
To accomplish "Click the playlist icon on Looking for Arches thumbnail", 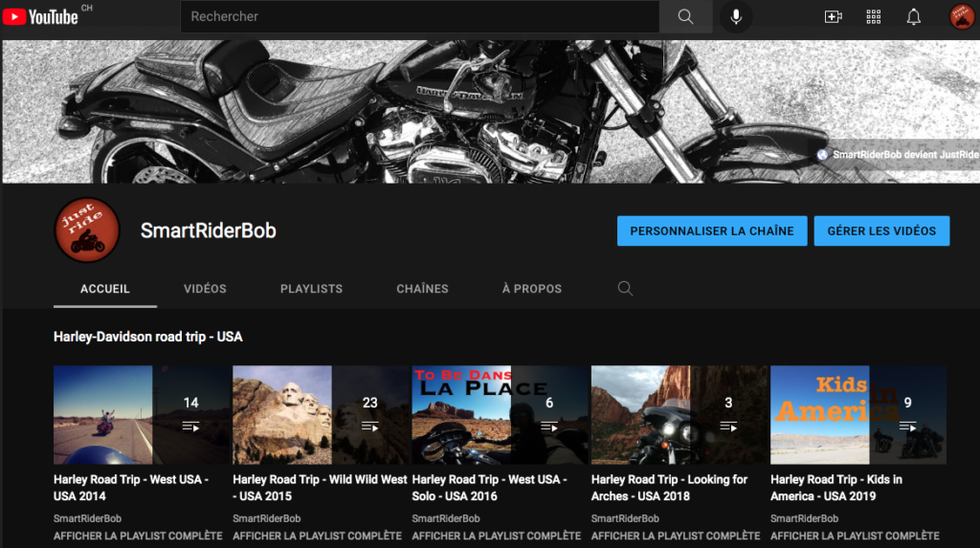I will pos(728,427).
